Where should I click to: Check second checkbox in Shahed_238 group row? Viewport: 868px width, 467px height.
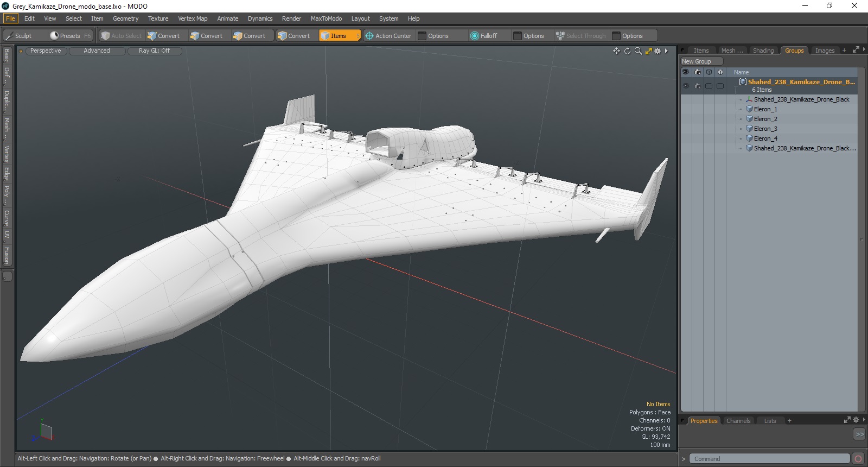720,86
